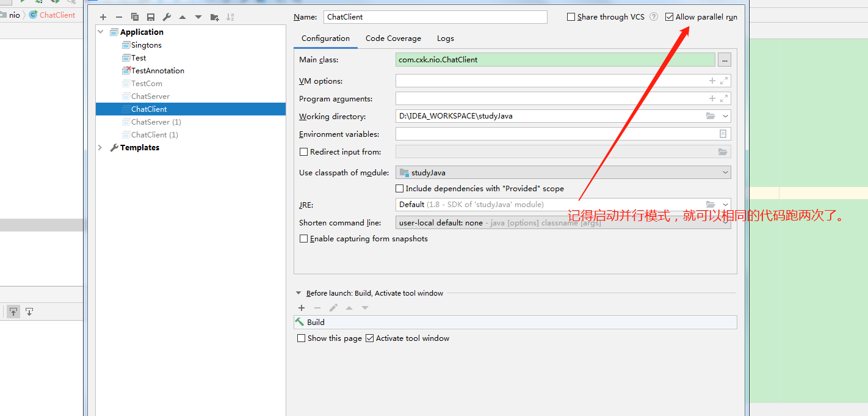Click the save configuration icon
Screen dimensions: 868x416
[x=151, y=17]
